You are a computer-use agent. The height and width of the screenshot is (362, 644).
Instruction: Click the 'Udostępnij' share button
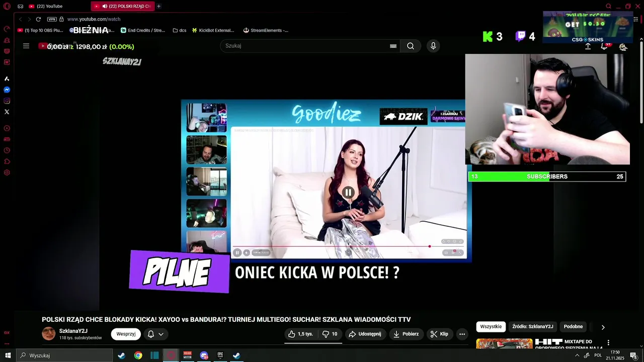coord(365,334)
